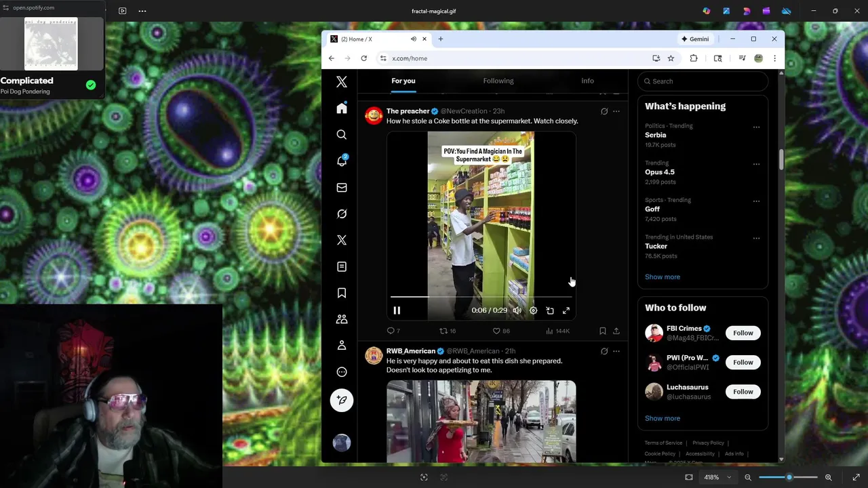Switch to the For you tab

click(x=403, y=81)
